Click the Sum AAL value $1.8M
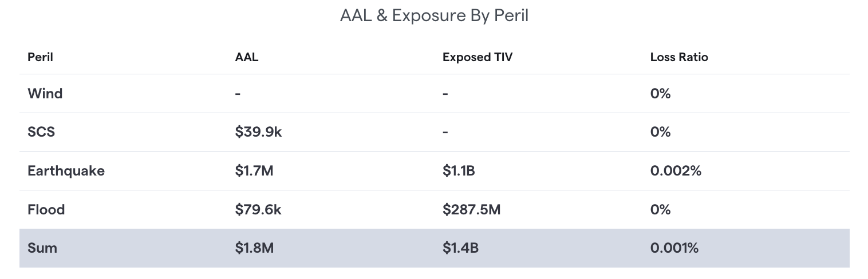Image resolution: width=868 pixels, height=279 pixels. click(x=254, y=249)
